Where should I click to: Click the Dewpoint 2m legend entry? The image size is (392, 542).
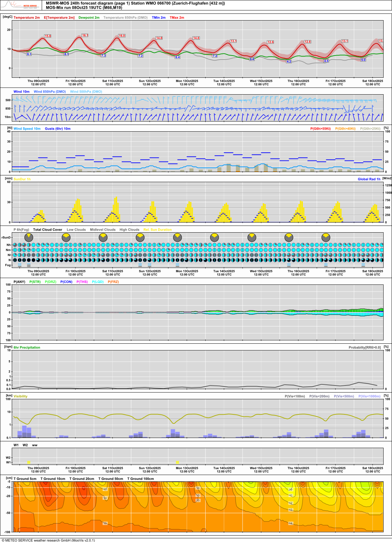(89, 18)
